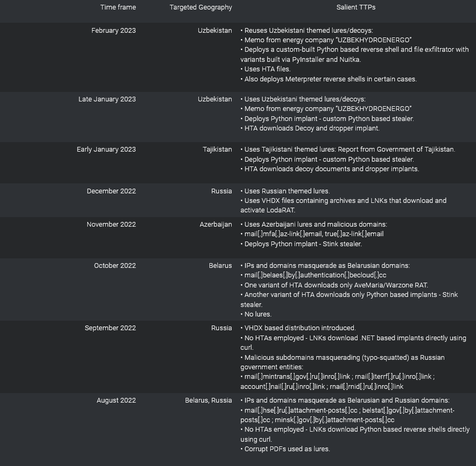Click 'Deploys a custom-built Python based reverse shell' line
476x466 pixels.
(354, 54)
